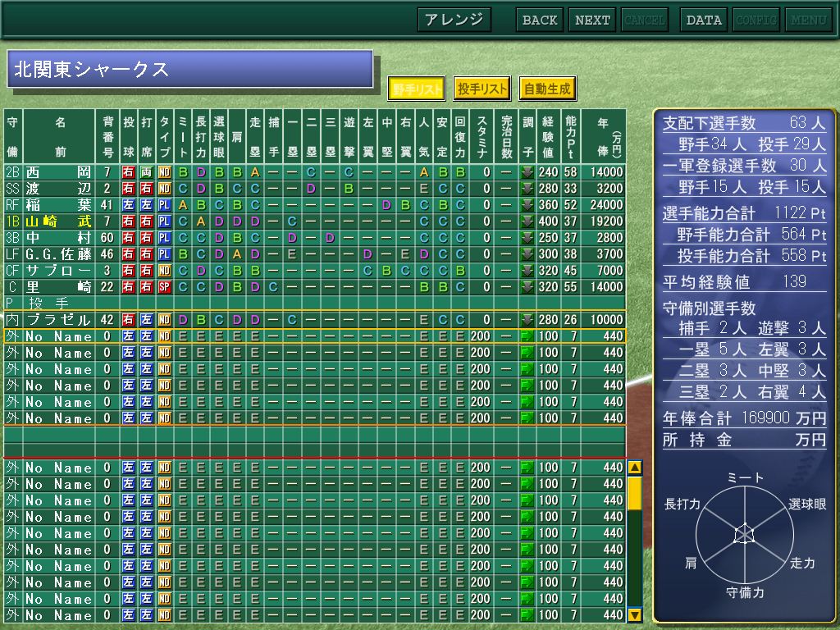Click the PL type badge for 稲葉
The width and height of the screenshot is (840, 630).
point(164,205)
